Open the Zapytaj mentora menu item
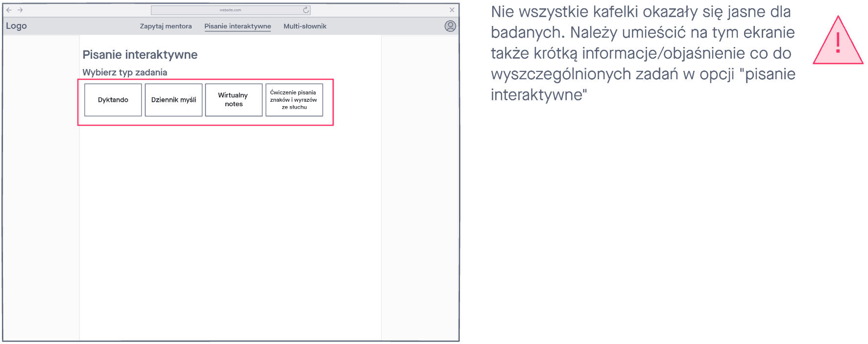The height and width of the screenshot is (344, 868). [x=166, y=26]
